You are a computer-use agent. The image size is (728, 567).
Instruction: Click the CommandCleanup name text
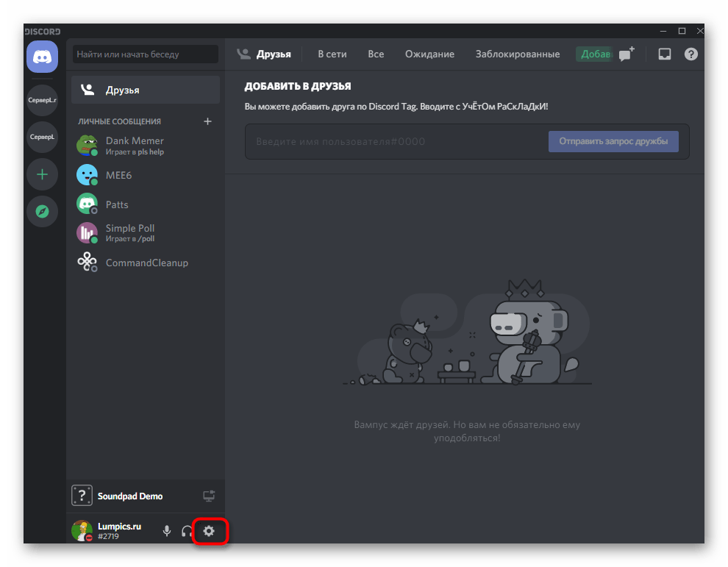tap(147, 263)
